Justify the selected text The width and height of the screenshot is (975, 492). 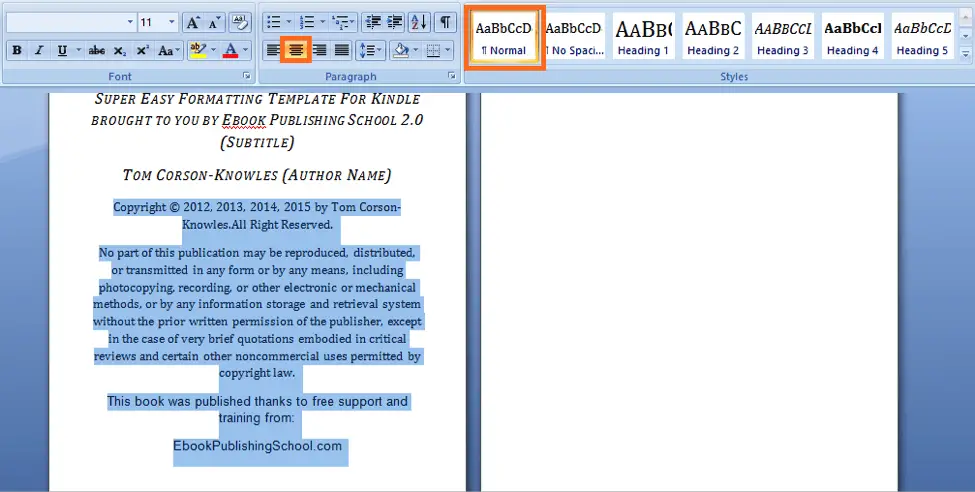[342, 50]
